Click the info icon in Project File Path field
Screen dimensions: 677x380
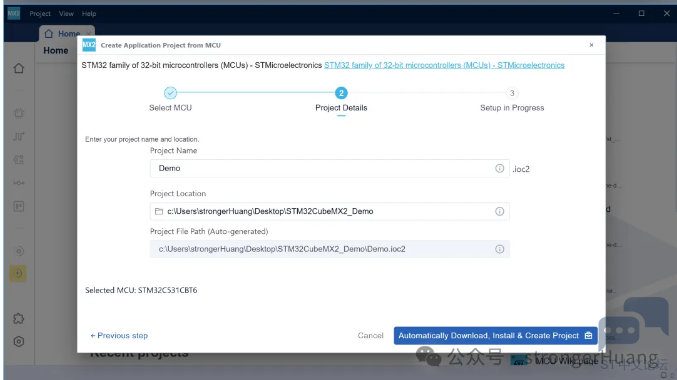pyautogui.click(x=500, y=249)
